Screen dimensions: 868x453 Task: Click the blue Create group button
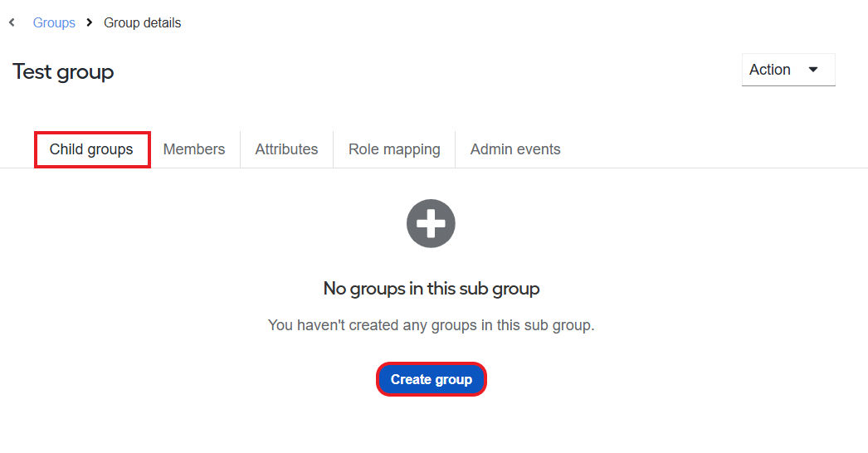point(432,379)
